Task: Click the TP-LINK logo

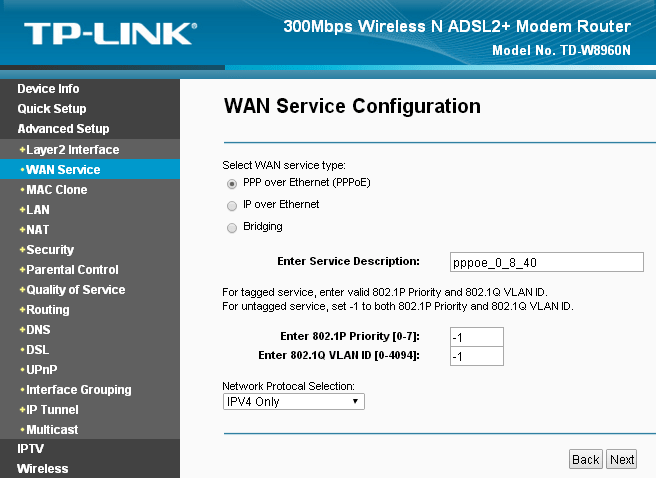Action: tap(110, 33)
